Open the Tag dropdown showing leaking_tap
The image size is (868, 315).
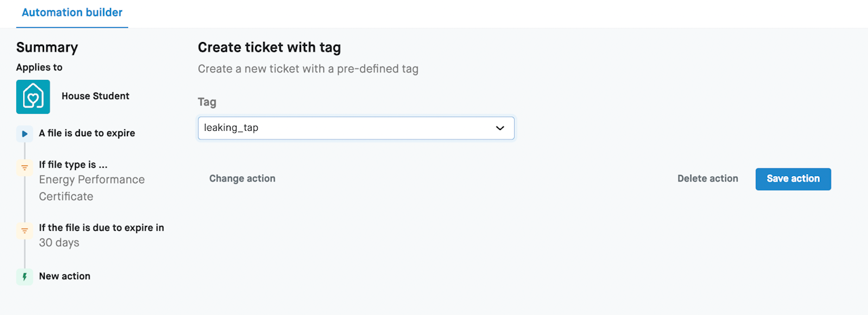pos(346,128)
